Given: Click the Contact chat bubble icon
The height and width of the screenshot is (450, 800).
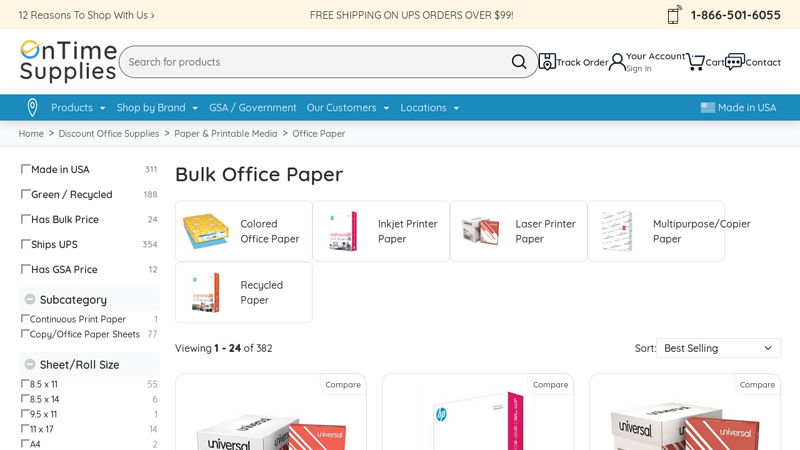Looking at the screenshot, I should pyautogui.click(x=735, y=62).
